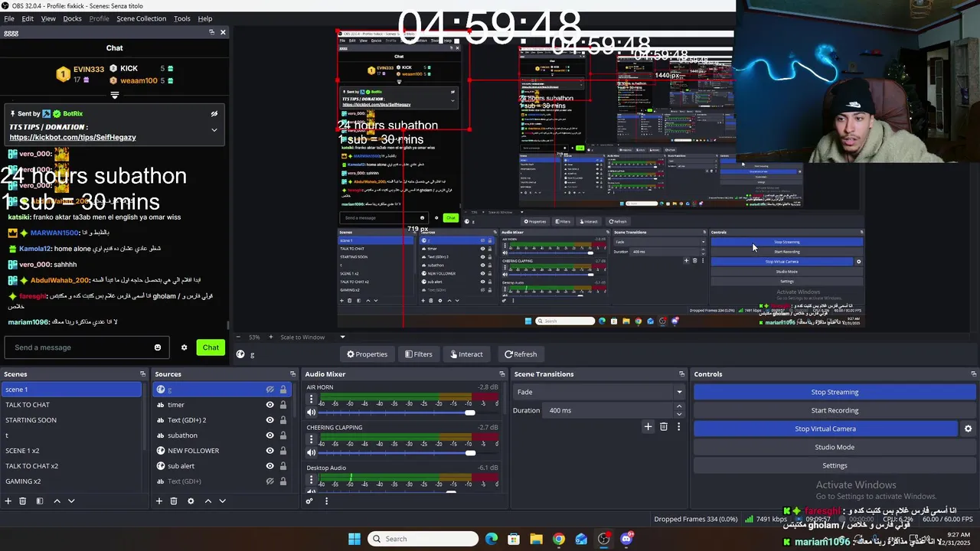Open AIR HORN channel options dots

click(x=311, y=399)
